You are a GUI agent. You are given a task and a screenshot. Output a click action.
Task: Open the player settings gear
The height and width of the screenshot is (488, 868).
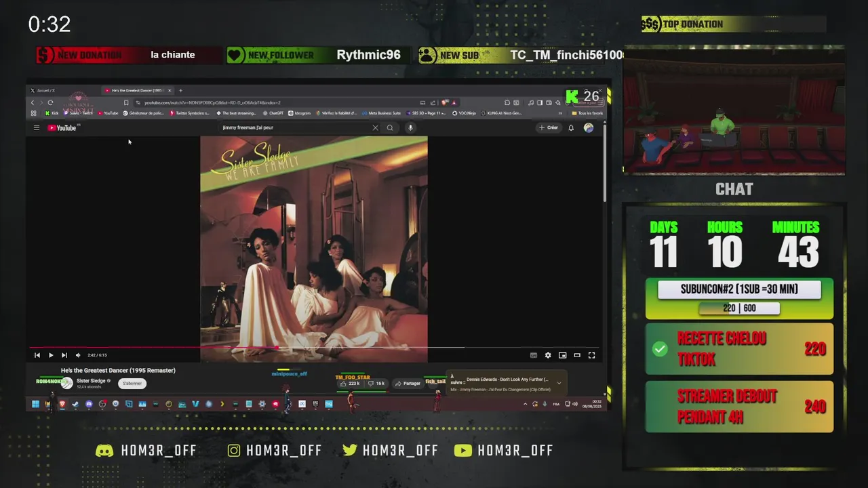(x=548, y=355)
